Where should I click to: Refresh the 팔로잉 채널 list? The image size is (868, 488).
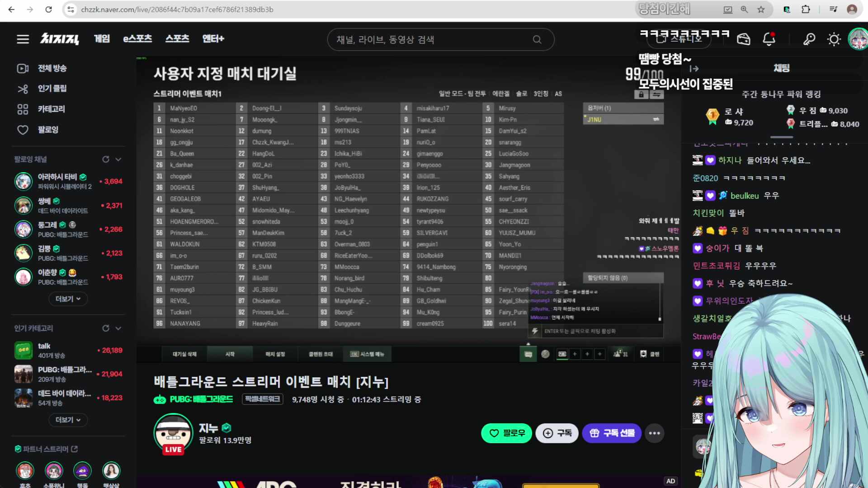click(x=105, y=159)
